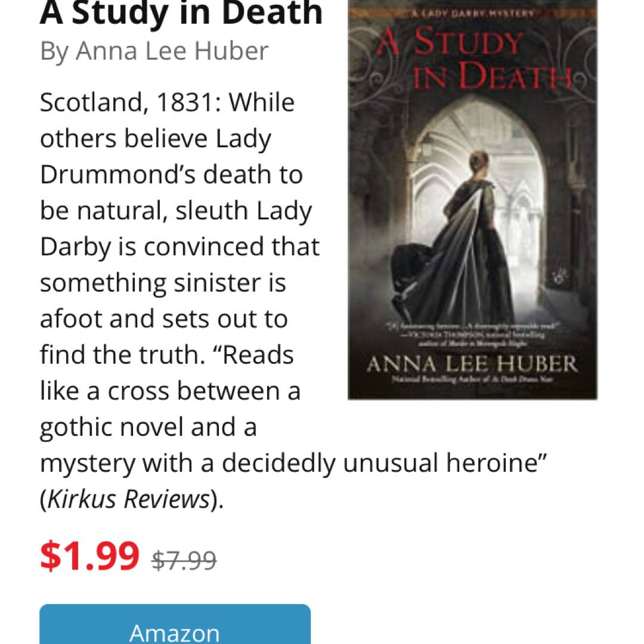Tap the "A Lady Darby Mystery" cover banner

472,13
